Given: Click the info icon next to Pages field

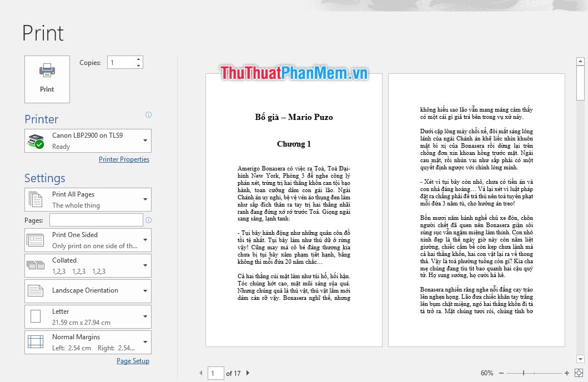Looking at the screenshot, I should click(x=148, y=220).
